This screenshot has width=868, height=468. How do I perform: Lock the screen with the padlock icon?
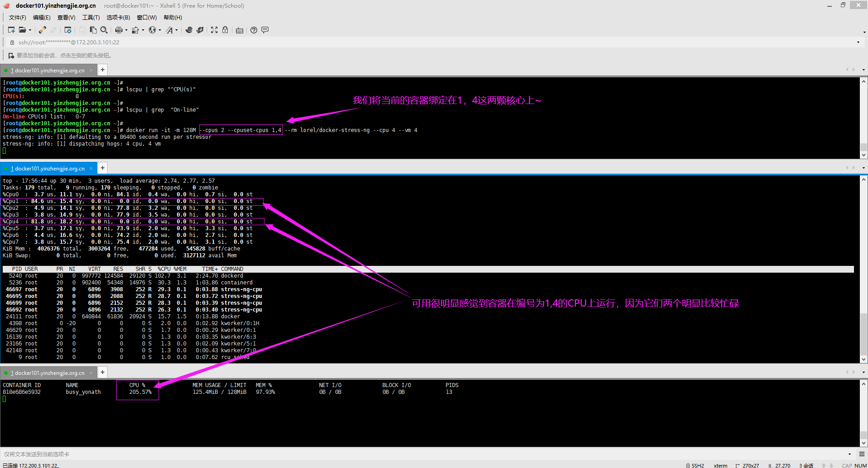(x=225, y=30)
